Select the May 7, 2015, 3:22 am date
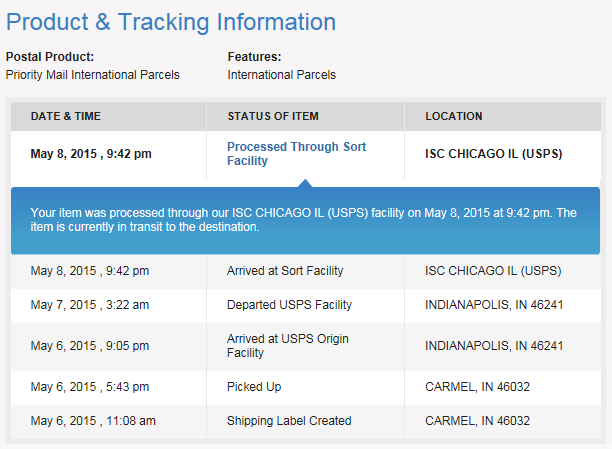This screenshot has width=612, height=449. click(x=90, y=305)
